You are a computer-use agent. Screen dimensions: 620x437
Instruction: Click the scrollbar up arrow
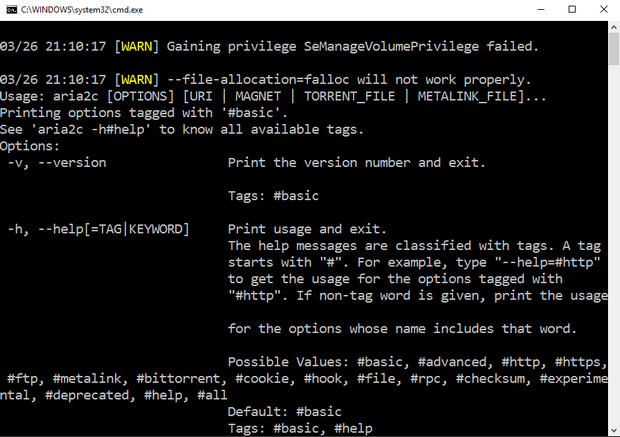point(613,27)
